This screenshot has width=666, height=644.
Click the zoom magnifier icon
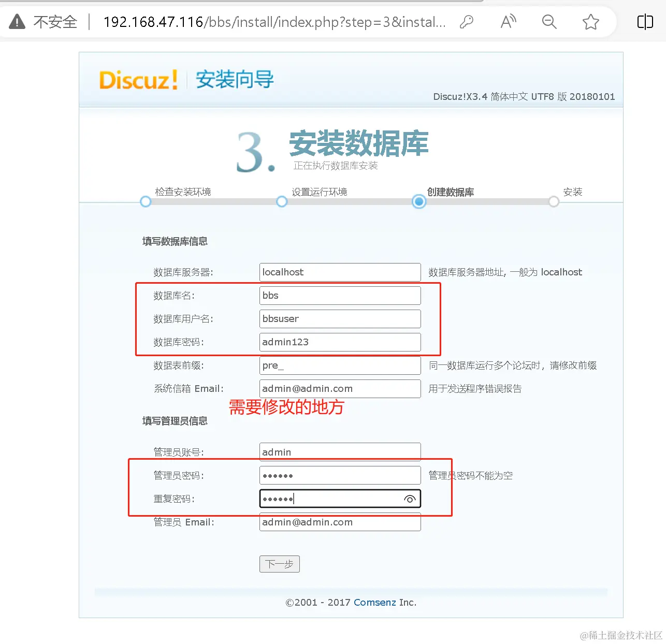tap(549, 22)
